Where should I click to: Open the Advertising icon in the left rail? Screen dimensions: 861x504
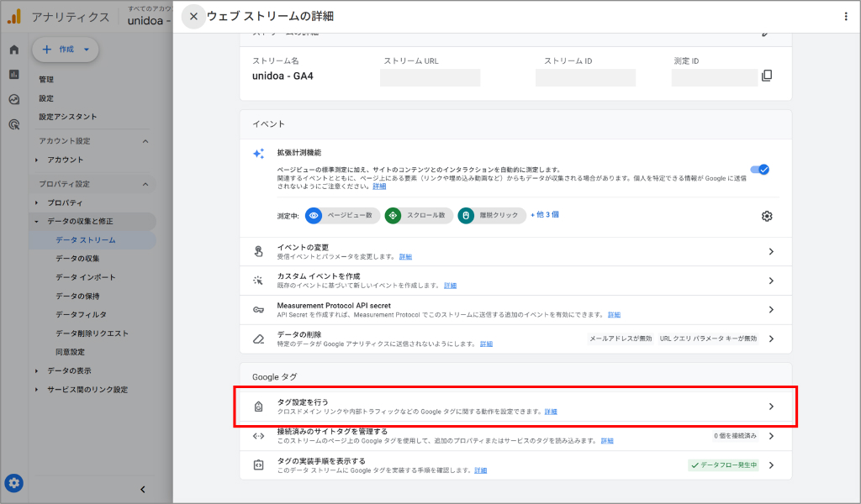tap(13, 99)
